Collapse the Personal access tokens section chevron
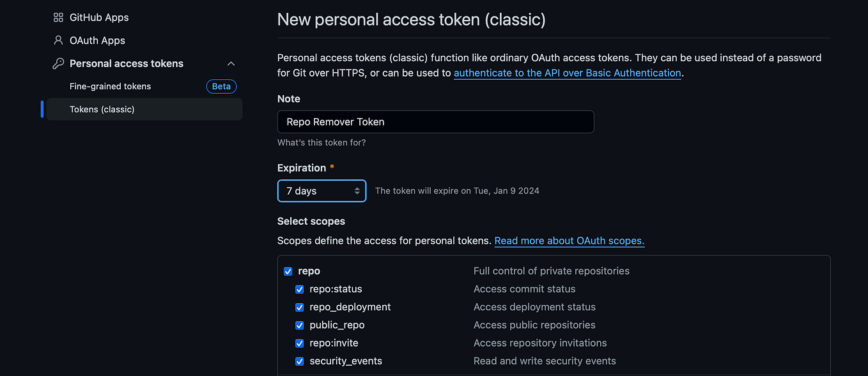Viewport: 868px width, 376px height. (x=231, y=63)
